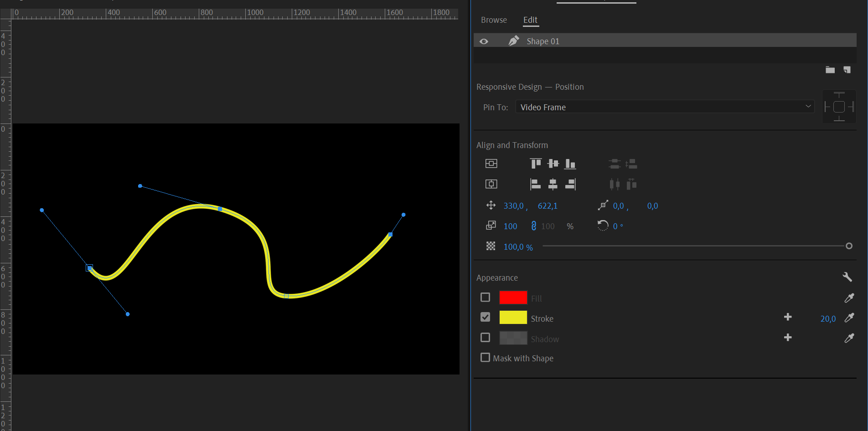868x431 pixels.
Task: Click the plus button next to Shadow
Action: [x=788, y=338]
